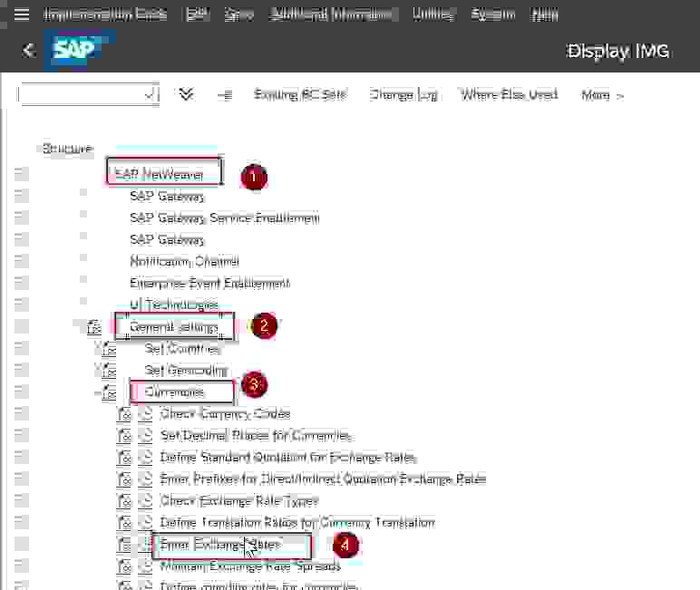Collapse the Currencies tree node
Screen dimensions: 700x590
coord(98,392)
